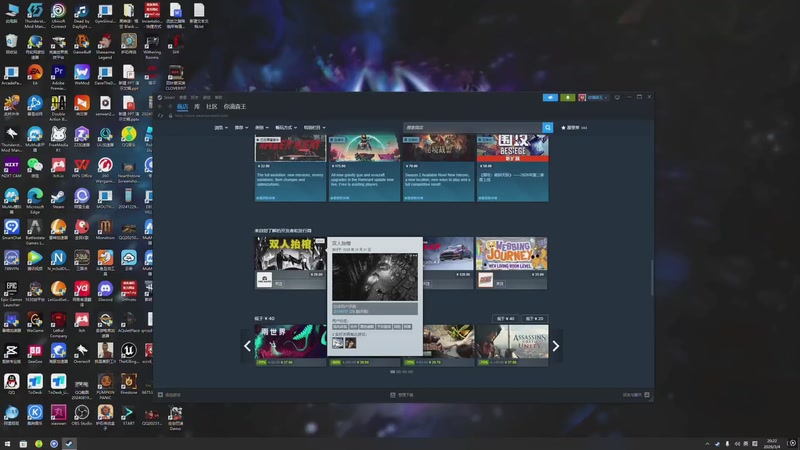Open the green notifications bell
This screenshot has height=450, width=800.
click(x=567, y=97)
